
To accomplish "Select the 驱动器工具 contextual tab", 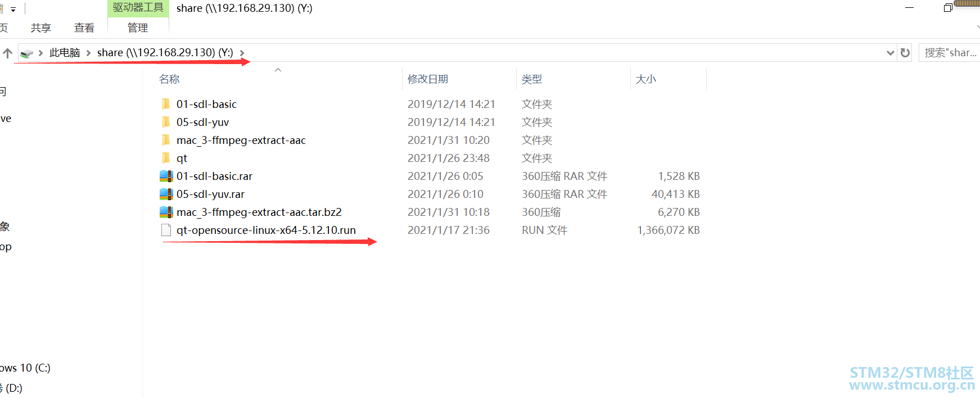I will [138, 8].
